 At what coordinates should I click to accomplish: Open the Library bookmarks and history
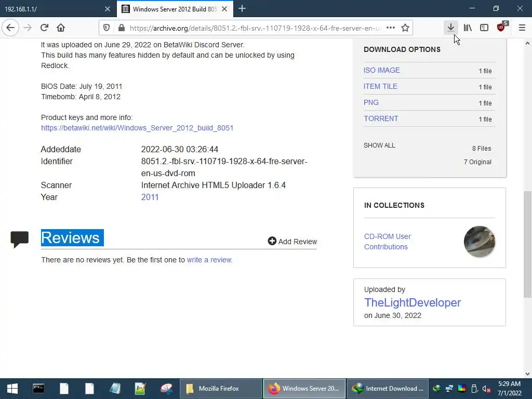pyautogui.click(x=468, y=28)
